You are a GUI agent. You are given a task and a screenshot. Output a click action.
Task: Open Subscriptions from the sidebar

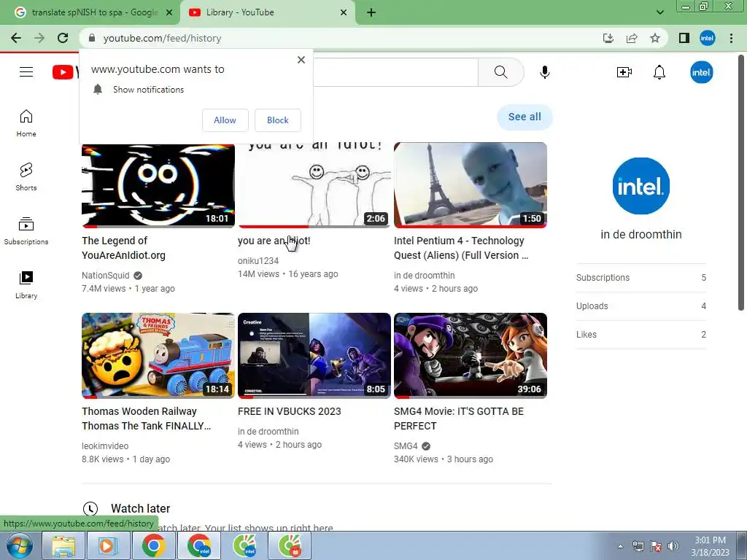(26, 231)
